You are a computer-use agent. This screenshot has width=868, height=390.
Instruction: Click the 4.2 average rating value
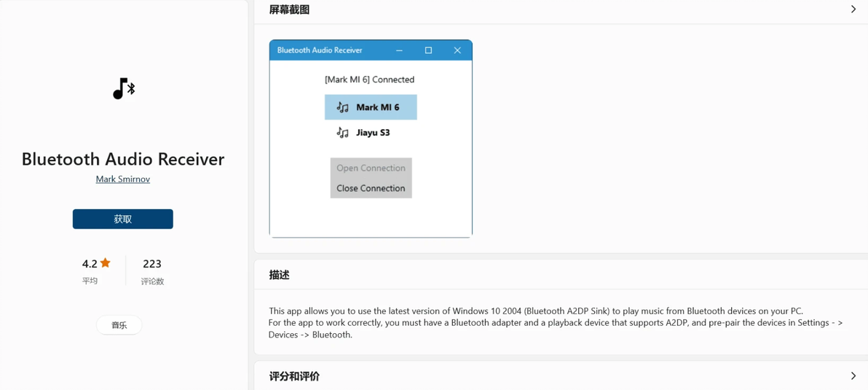click(x=90, y=263)
